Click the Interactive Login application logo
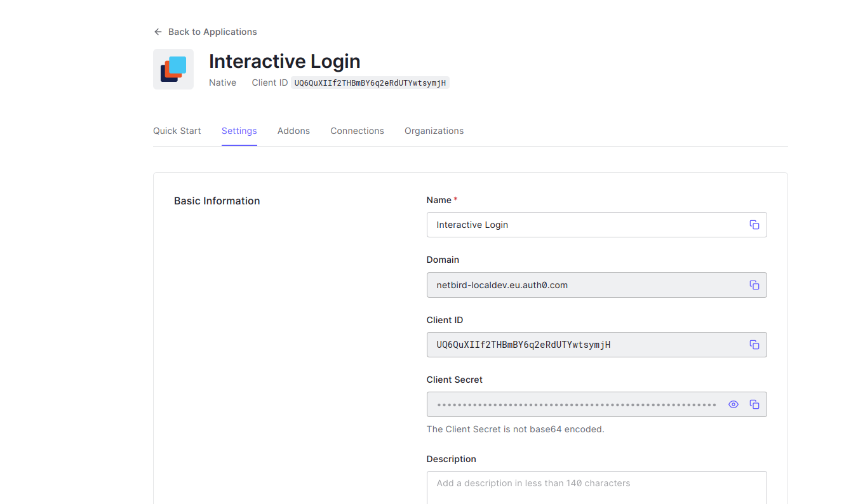The width and height of the screenshot is (851, 504). coord(173,69)
